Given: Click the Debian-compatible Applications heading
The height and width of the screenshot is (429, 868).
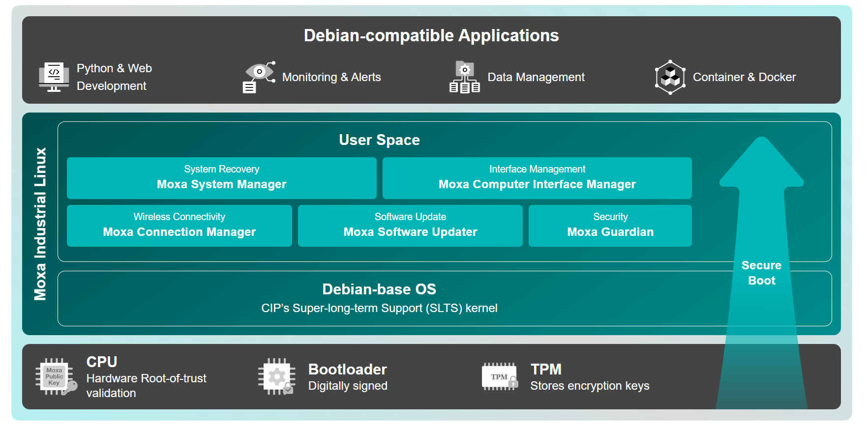Looking at the screenshot, I should point(431,35).
